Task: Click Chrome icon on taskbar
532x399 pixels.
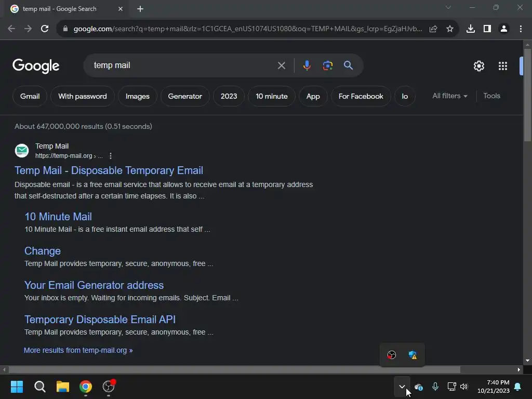Action: pos(86,387)
